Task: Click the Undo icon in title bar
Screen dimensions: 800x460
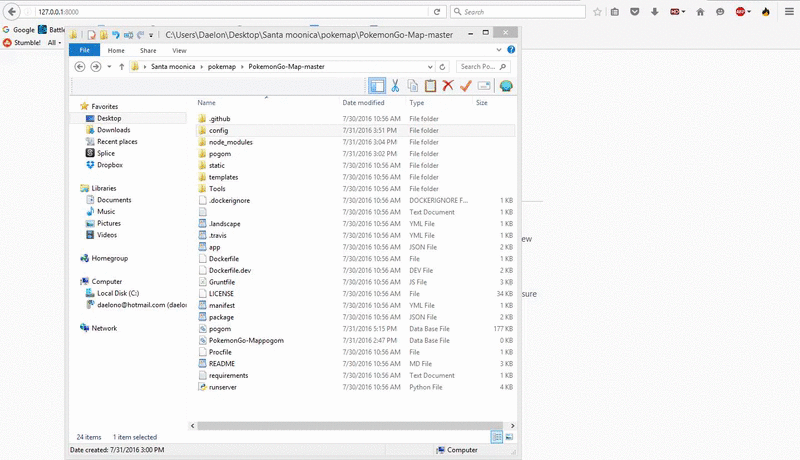Action: (x=116, y=35)
